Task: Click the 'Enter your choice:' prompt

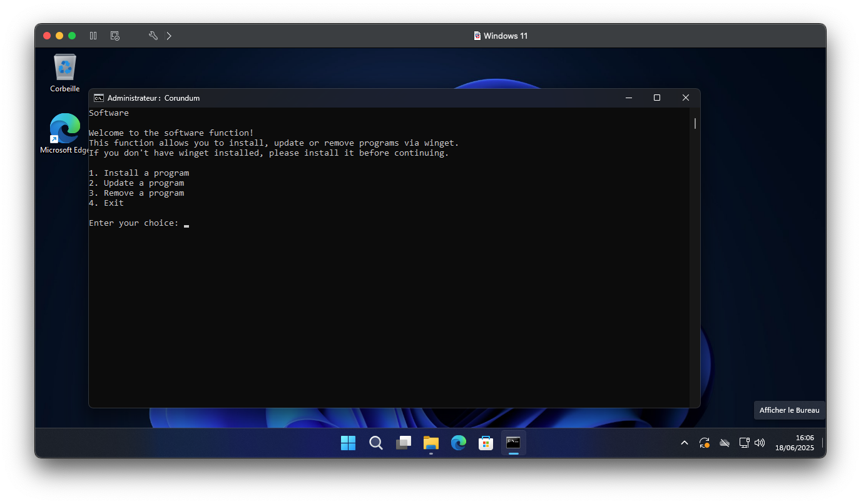Action: tap(134, 223)
